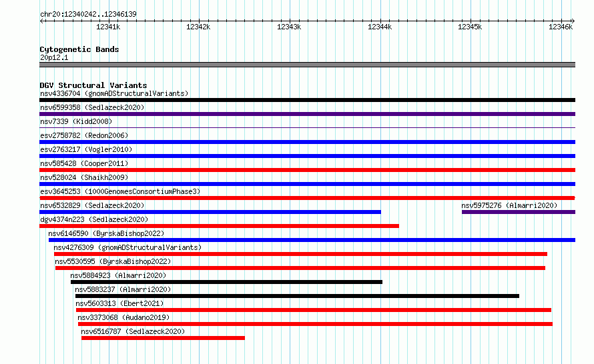Click the blue esv2763217 variant bar
Image resolution: width=594 pixels, height=364 pixels.
coord(307,156)
